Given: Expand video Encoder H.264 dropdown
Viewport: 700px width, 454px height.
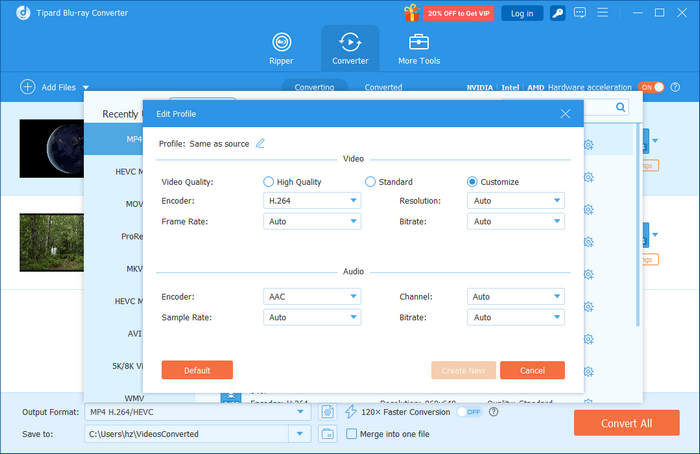Looking at the screenshot, I should click(312, 201).
